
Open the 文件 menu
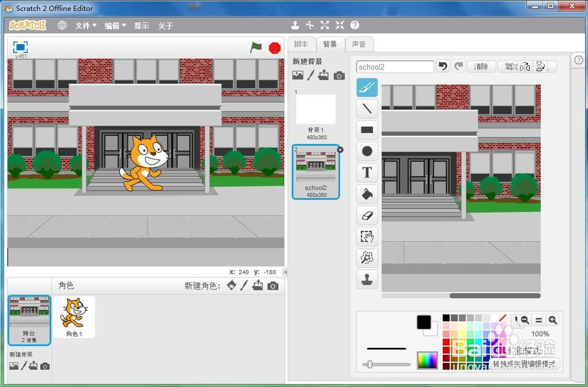click(86, 25)
